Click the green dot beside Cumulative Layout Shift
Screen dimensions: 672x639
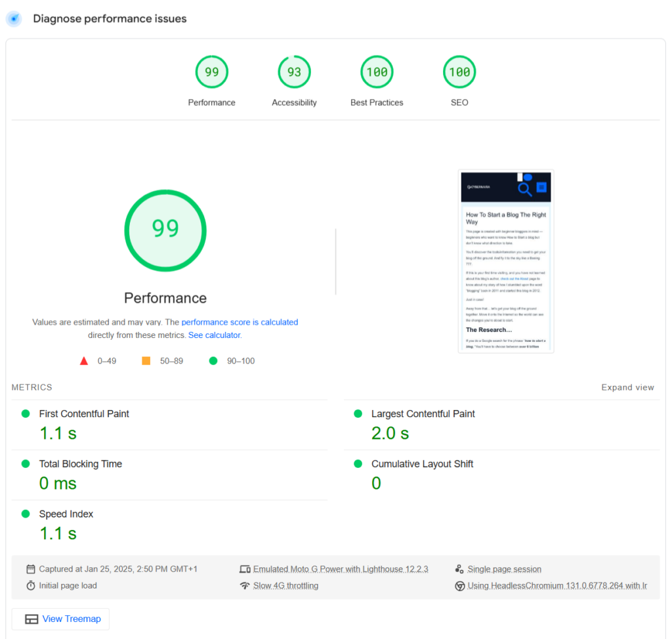click(x=357, y=463)
